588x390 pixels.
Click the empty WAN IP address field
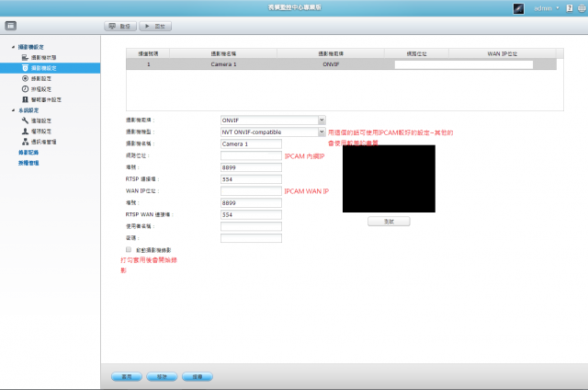(x=251, y=191)
